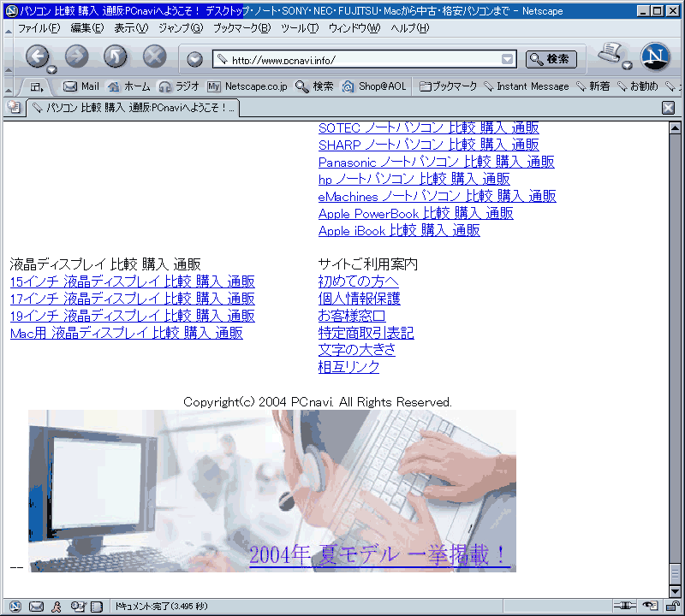Go forward with the Forward arrow button
Image resolution: width=685 pixels, height=616 pixels.
[x=76, y=56]
